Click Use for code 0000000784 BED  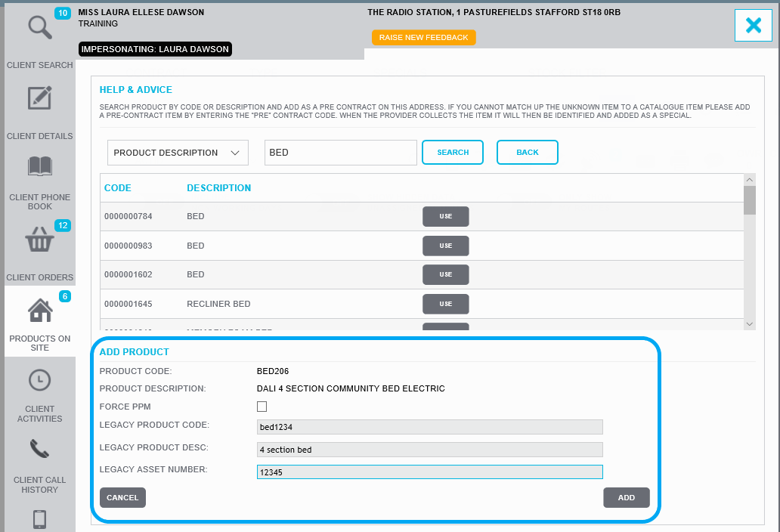446,216
